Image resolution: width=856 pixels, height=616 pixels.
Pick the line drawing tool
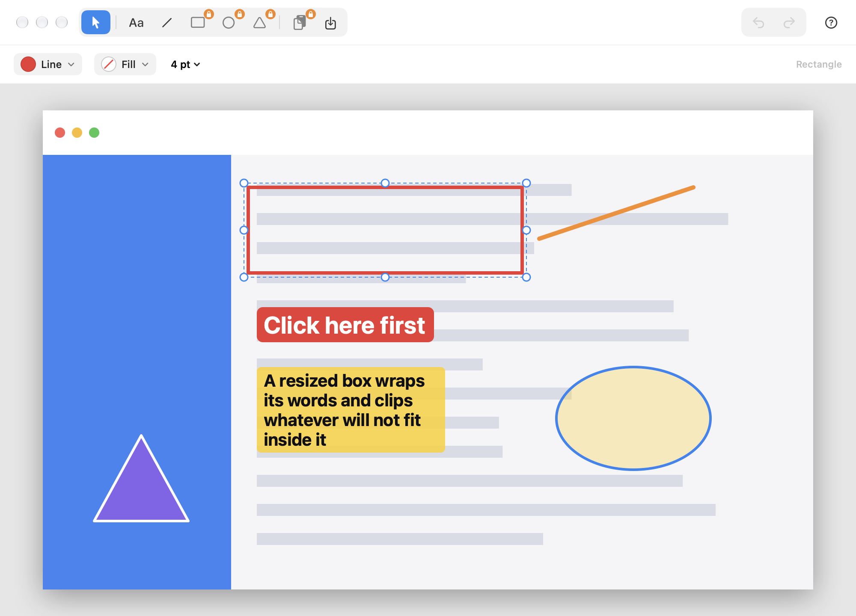[x=167, y=23]
